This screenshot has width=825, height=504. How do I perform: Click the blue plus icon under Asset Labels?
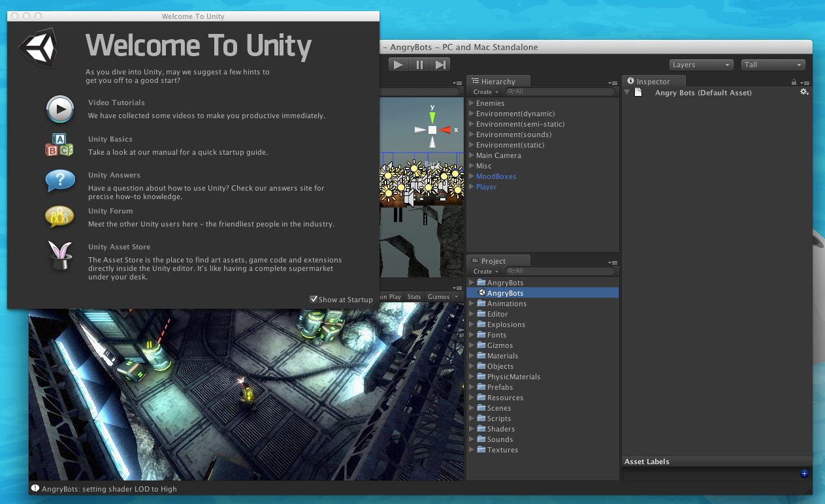point(803,473)
